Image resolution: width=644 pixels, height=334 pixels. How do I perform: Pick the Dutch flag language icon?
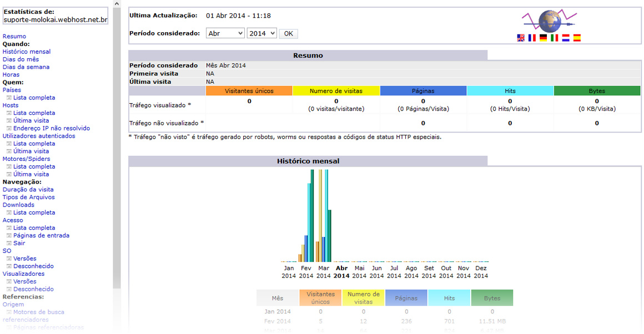coord(565,38)
